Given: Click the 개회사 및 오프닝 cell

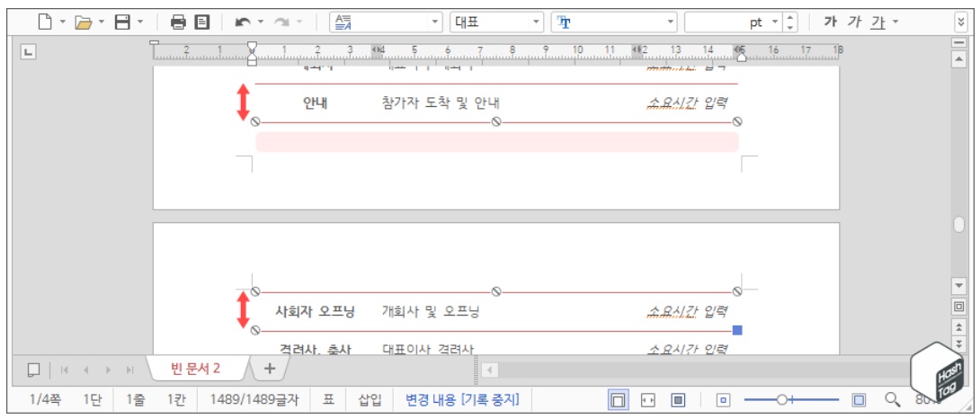Looking at the screenshot, I should point(432,311).
